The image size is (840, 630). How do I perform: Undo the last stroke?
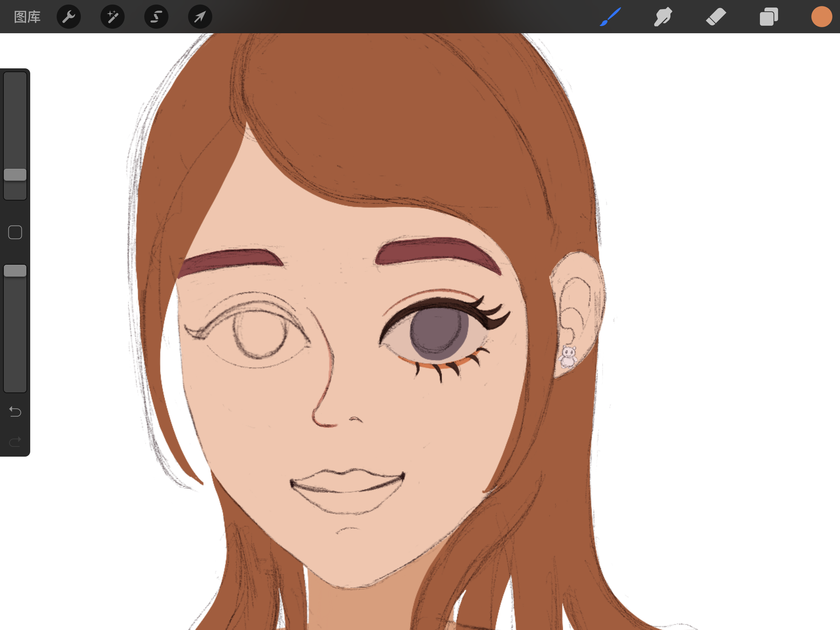(x=15, y=412)
